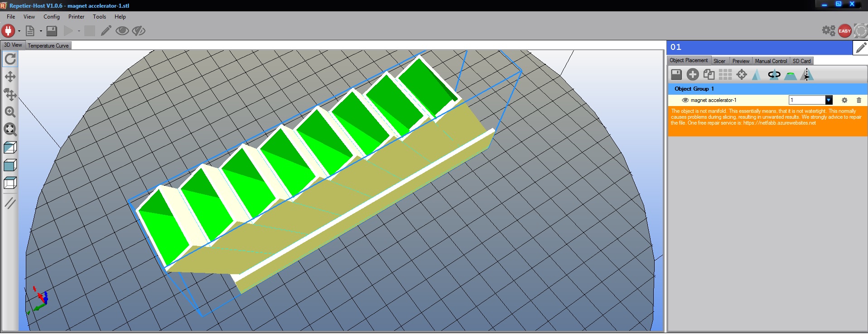This screenshot has width=868, height=334.
Task: Open the extruder number dropdown for object
Action: pos(828,100)
